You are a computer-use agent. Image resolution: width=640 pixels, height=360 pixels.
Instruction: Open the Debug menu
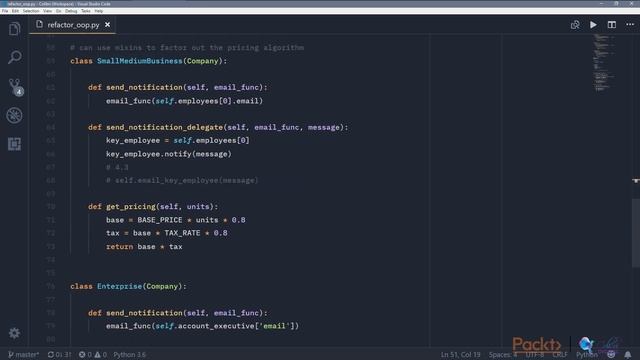[x=71, y=11]
